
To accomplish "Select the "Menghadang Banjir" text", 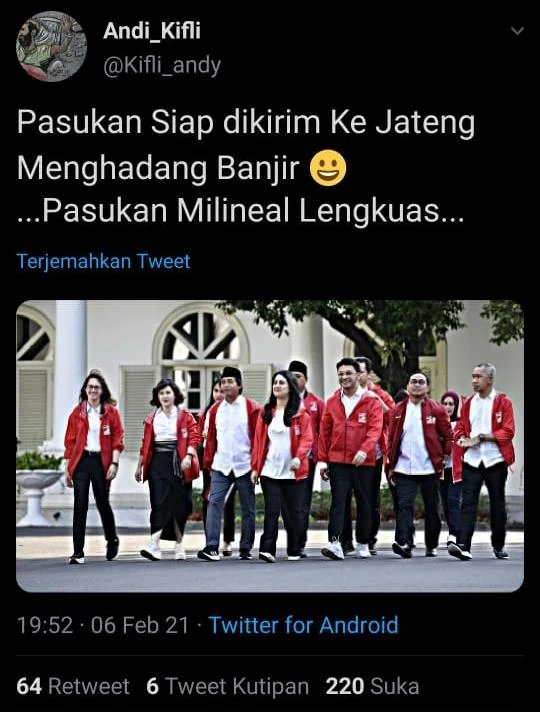I will (158, 168).
